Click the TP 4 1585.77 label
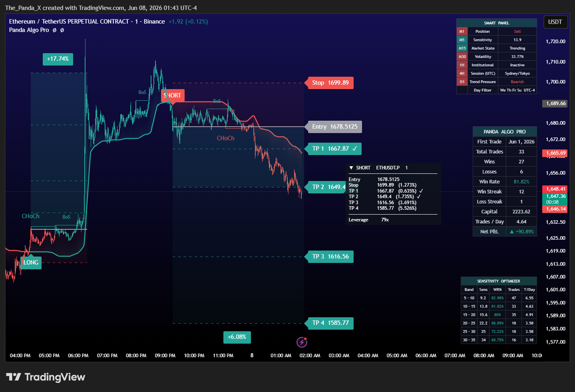This screenshot has height=392, width=575. coord(330,323)
